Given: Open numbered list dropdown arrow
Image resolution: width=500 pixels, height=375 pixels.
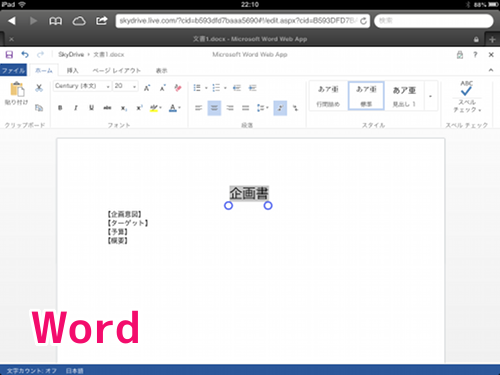Looking at the screenshot, I should [225, 88].
